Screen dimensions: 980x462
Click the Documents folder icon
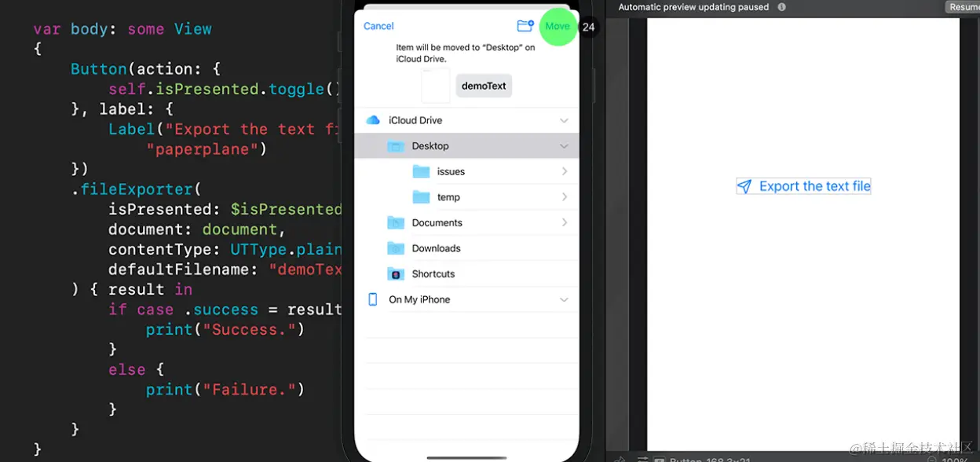tap(396, 222)
